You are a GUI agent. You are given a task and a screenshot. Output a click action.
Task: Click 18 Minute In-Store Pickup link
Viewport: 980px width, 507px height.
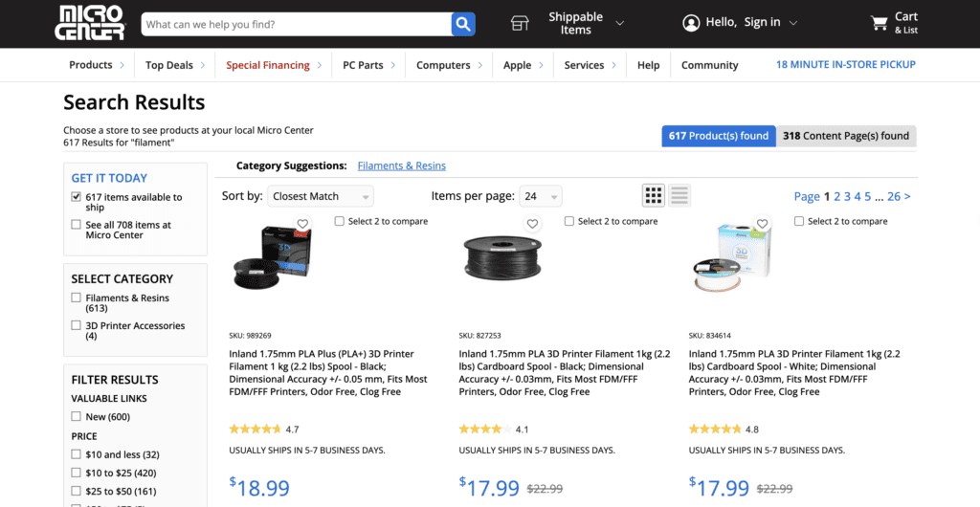click(x=846, y=64)
